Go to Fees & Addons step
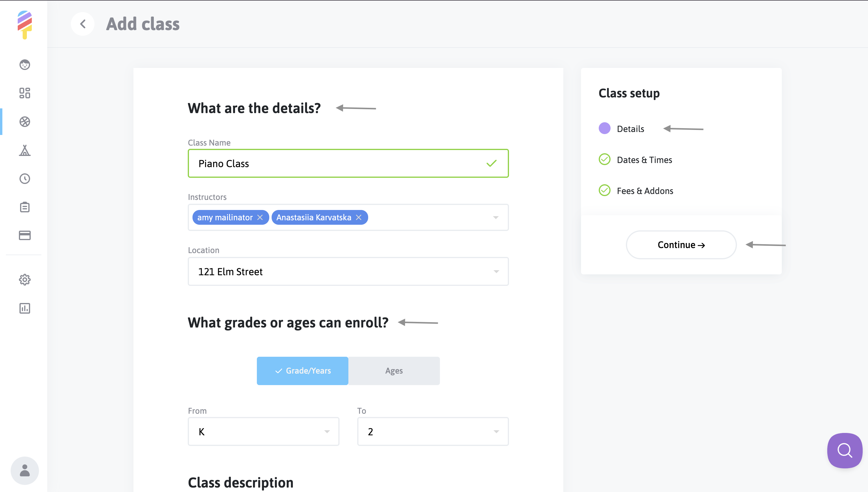 [x=645, y=191]
